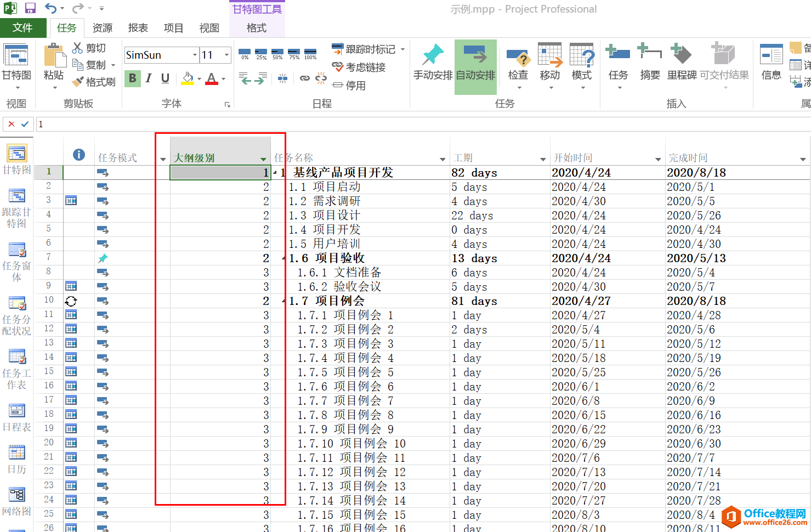Click the Move (移动) task button
This screenshot has height=532, width=811.
tap(549, 65)
